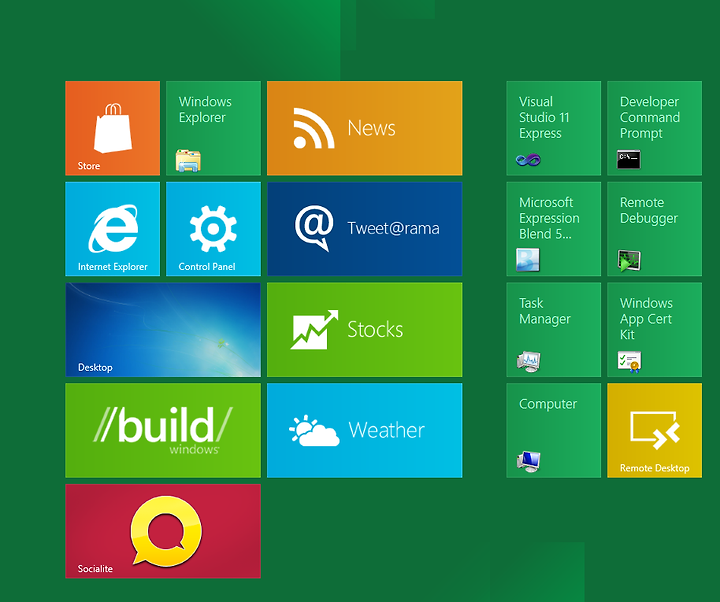This screenshot has width=720, height=602.
Task: Open the Remote Desktop connection icon
Action: click(x=655, y=430)
